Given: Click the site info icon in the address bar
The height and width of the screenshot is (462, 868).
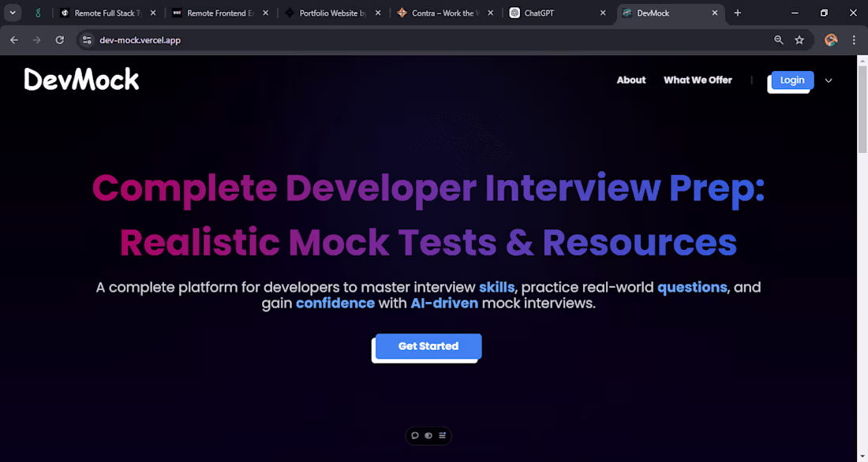Looking at the screenshot, I should (86, 39).
